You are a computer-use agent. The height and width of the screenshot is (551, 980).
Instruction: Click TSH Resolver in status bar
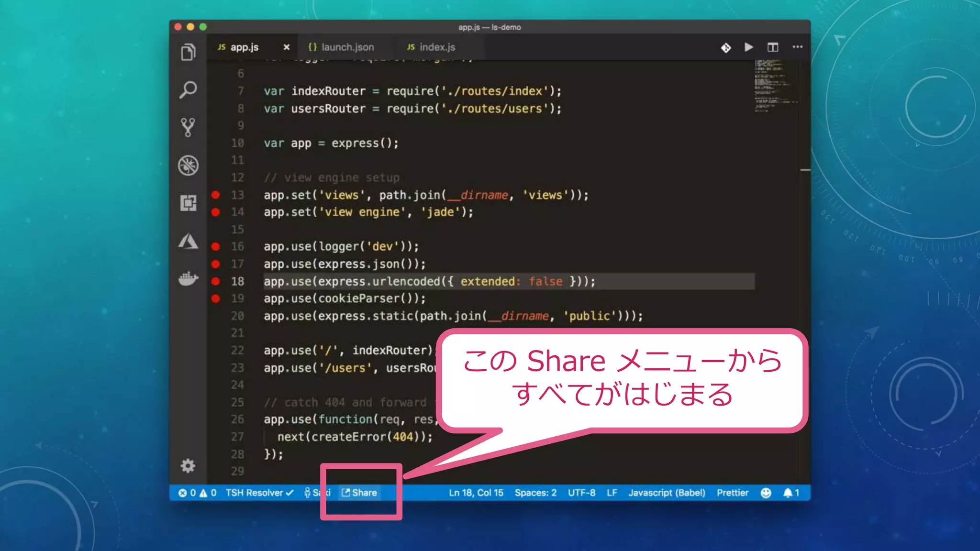(x=259, y=493)
